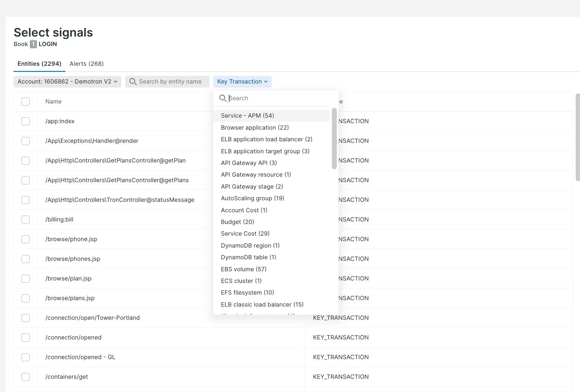580x392 pixels.
Task: Select the /billing:bill row checkbox
Action: tap(26, 220)
